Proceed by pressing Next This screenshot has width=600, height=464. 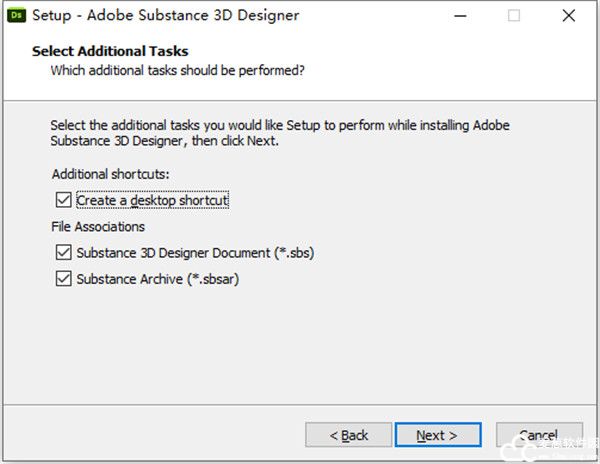[x=437, y=435]
